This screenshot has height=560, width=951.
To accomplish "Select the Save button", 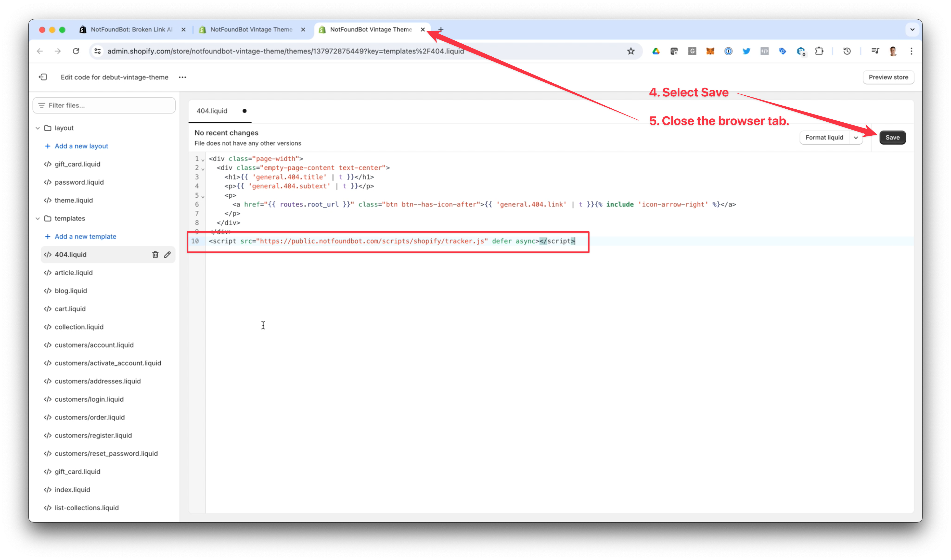I will pyautogui.click(x=892, y=137).
